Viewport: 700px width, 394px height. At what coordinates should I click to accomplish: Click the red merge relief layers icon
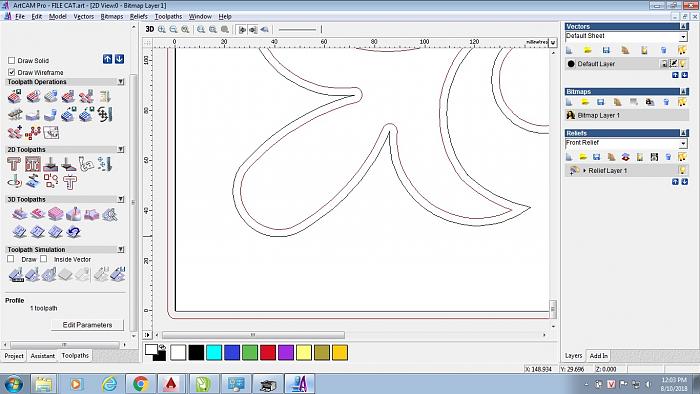(625, 157)
